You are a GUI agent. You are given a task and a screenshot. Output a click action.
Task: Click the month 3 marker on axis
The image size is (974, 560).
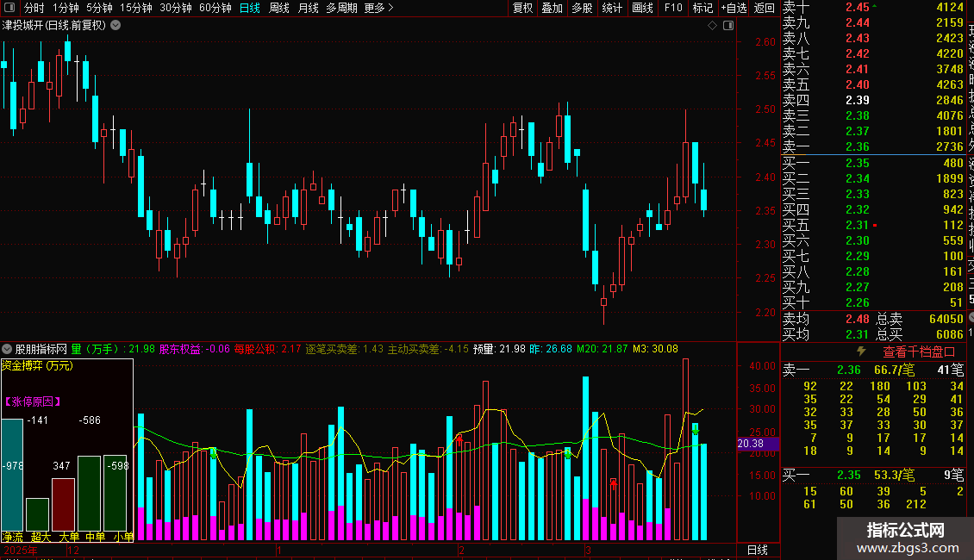(x=588, y=550)
